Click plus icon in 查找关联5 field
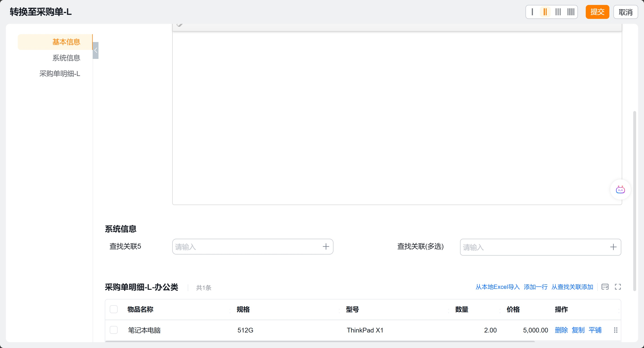Screen dimensions: 644x348 coord(326,247)
